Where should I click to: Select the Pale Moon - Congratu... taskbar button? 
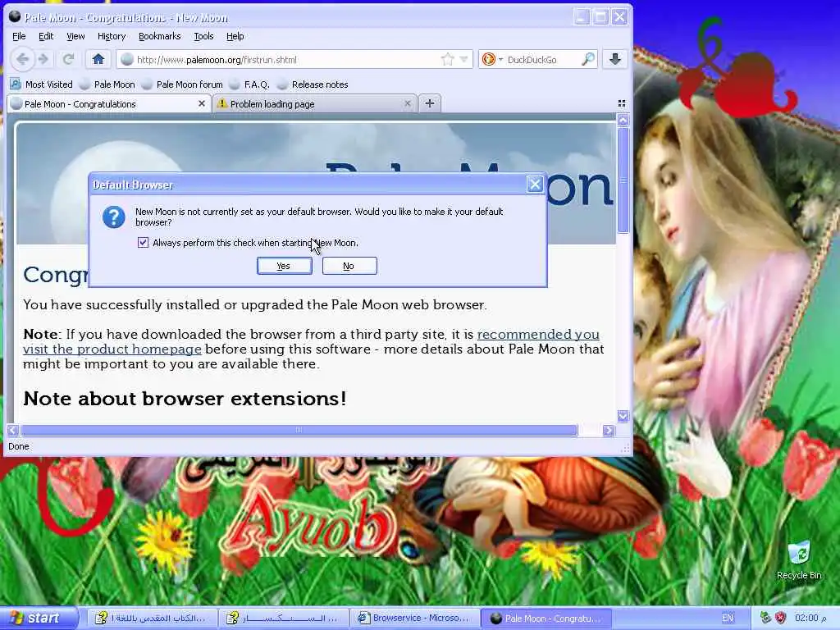point(547,619)
